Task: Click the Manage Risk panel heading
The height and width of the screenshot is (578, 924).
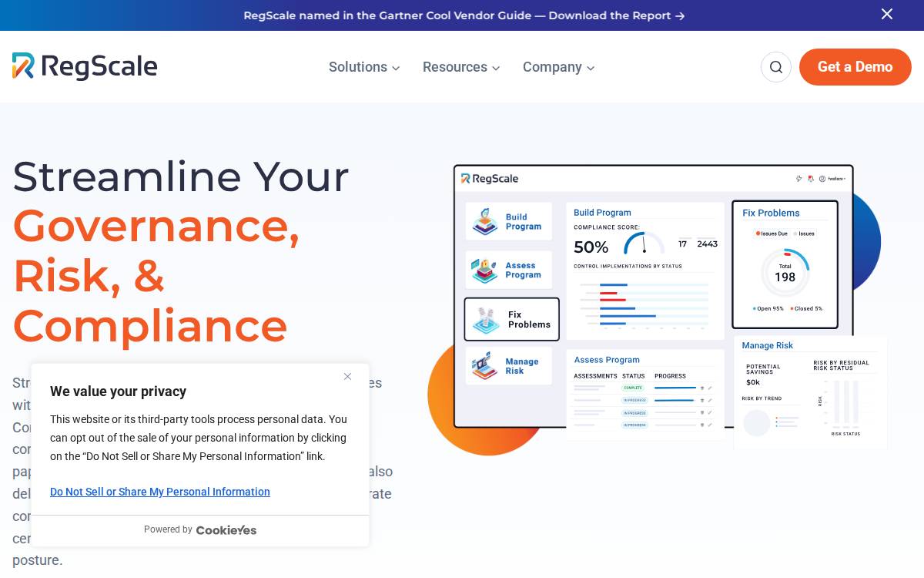Action: 768,346
